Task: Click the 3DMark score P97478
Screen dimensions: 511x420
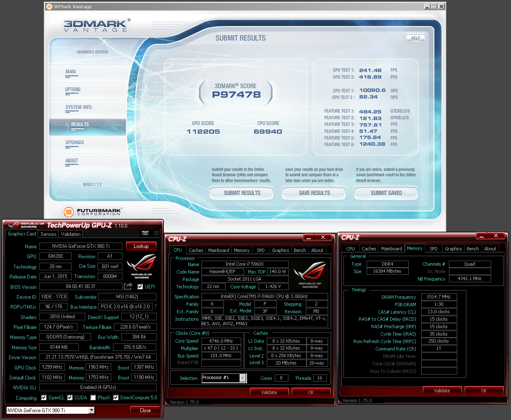Action: click(236, 94)
